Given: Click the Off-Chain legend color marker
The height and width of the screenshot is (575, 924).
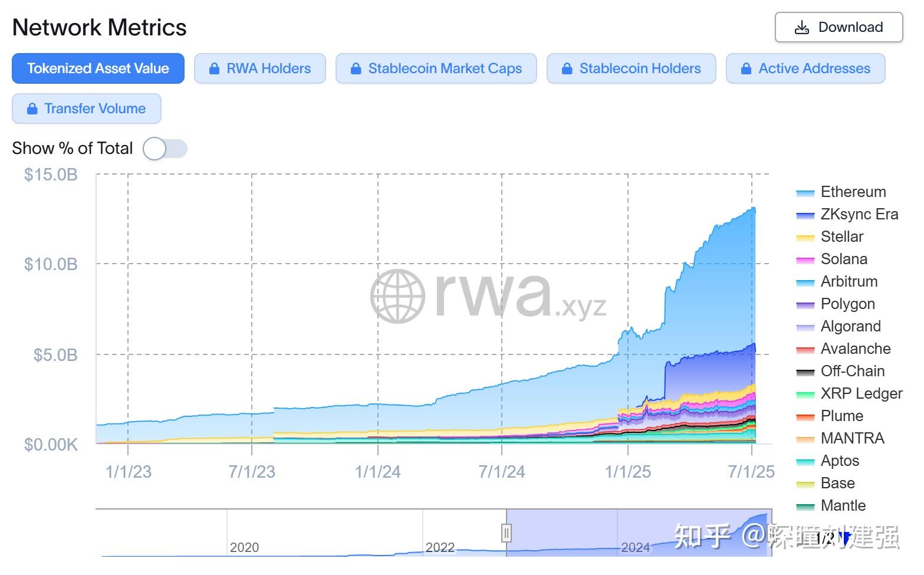Looking at the screenshot, I should tap(805, 372).
